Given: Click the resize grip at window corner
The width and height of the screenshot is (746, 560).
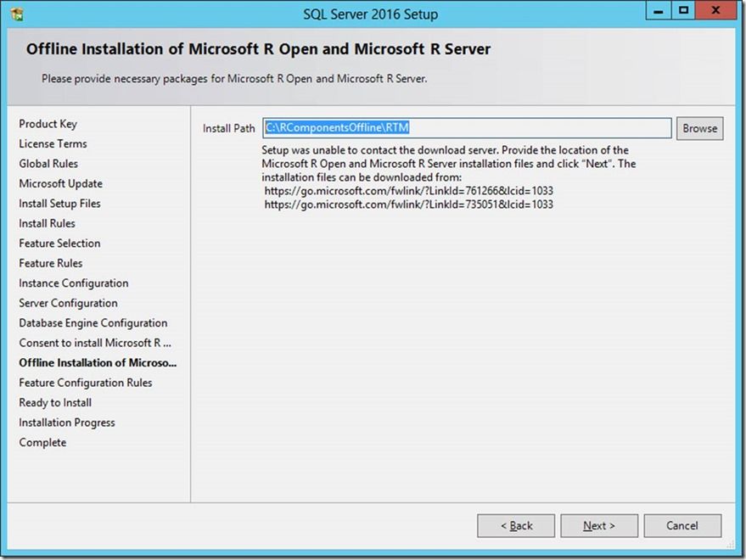Looking at the screenshot, I should 731,545.
